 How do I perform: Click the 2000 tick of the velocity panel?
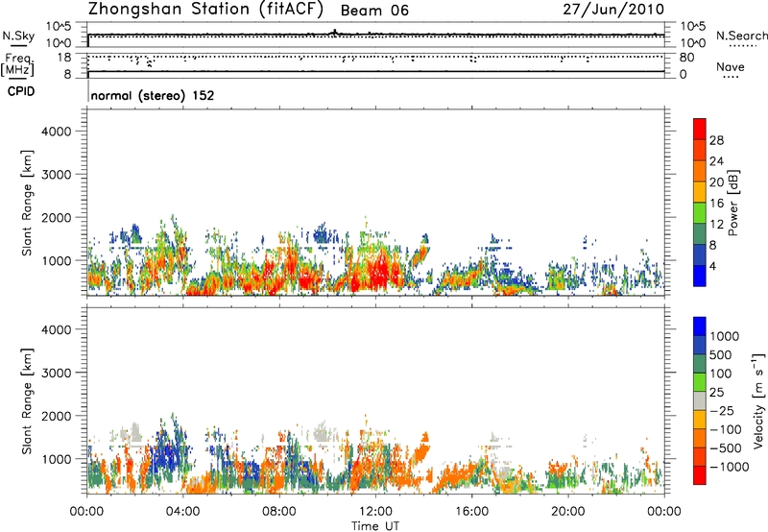[x=56, y=416]
